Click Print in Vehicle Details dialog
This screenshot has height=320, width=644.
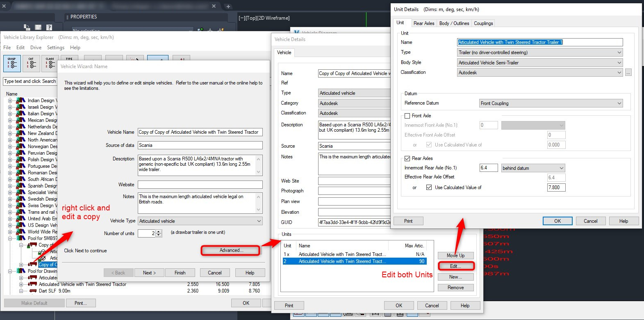(x=289, y=306)
